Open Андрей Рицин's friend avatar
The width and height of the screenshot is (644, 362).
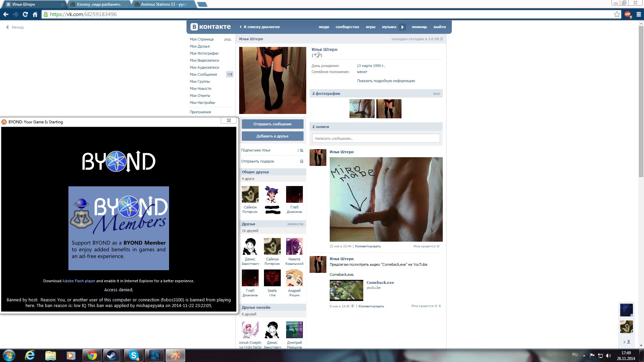294,278
